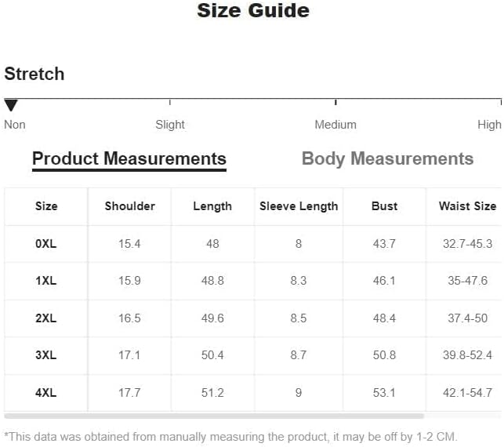Viewport: 504px width, 447px height.
Task: Click the black triangle stretch indicator
Action: point(11,106)
